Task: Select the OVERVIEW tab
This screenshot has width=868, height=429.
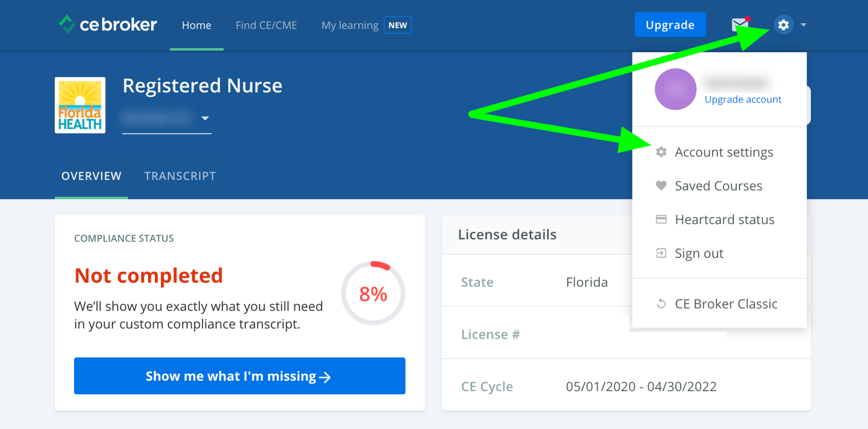Action: point(91,176)
